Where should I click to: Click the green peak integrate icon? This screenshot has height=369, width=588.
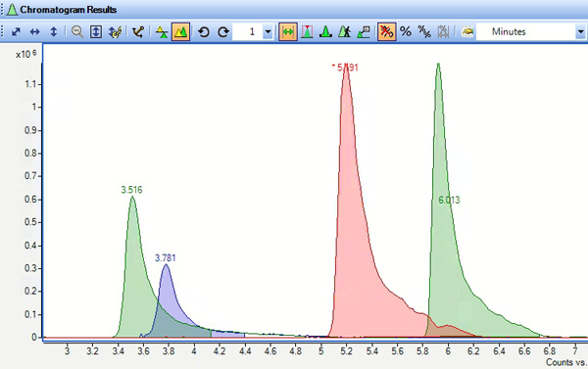tap(325, 31)
